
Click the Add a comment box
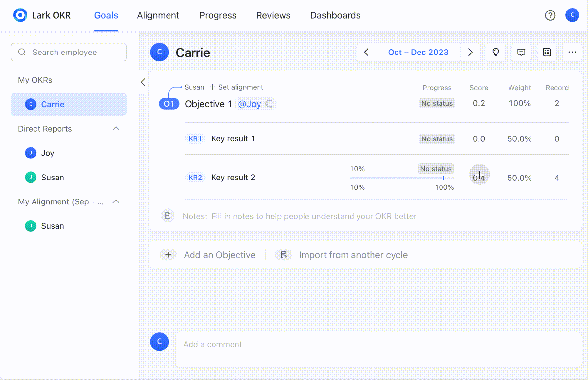(379, 350)
